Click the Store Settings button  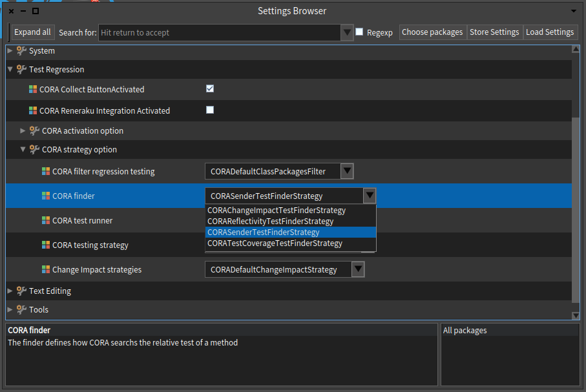click(494, 32)
